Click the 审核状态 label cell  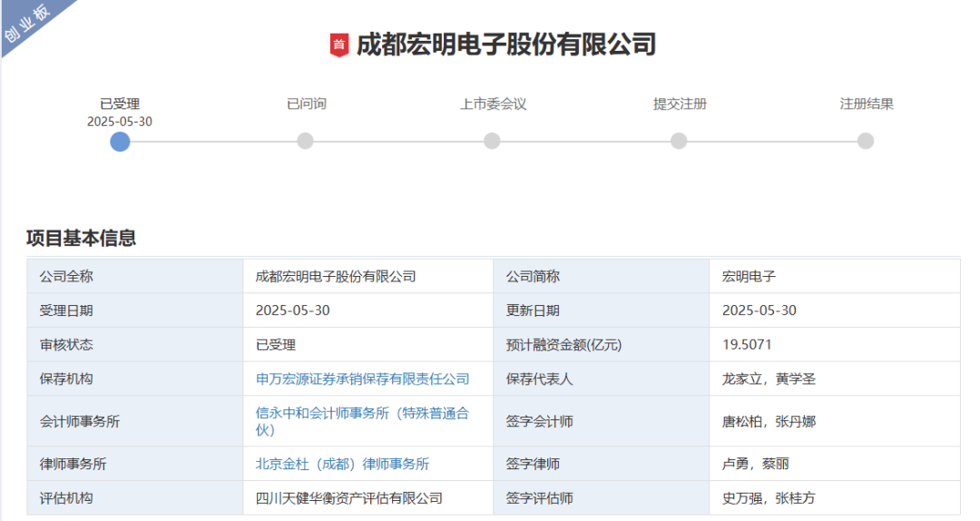tap(135, 345)
